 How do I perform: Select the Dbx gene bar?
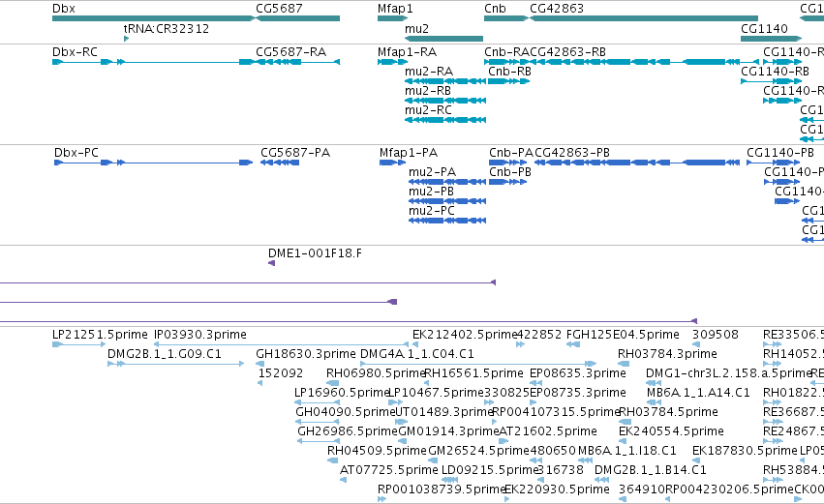pos(153,18)
